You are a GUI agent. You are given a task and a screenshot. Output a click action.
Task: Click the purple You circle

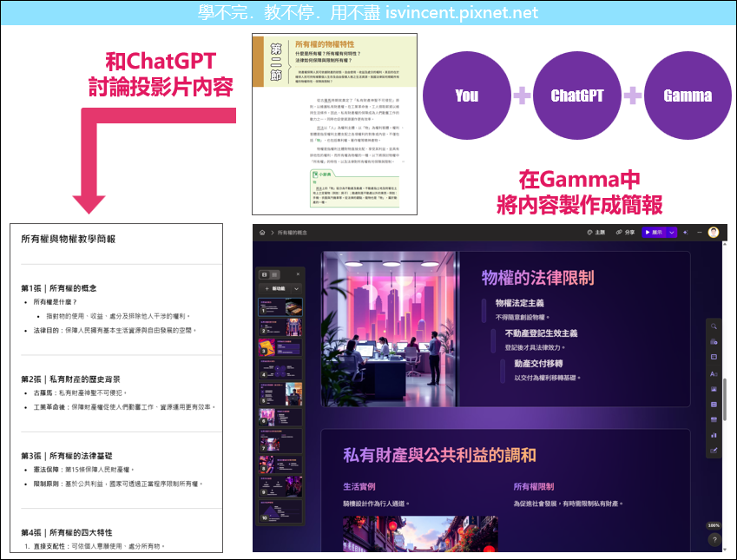(467, 96)
